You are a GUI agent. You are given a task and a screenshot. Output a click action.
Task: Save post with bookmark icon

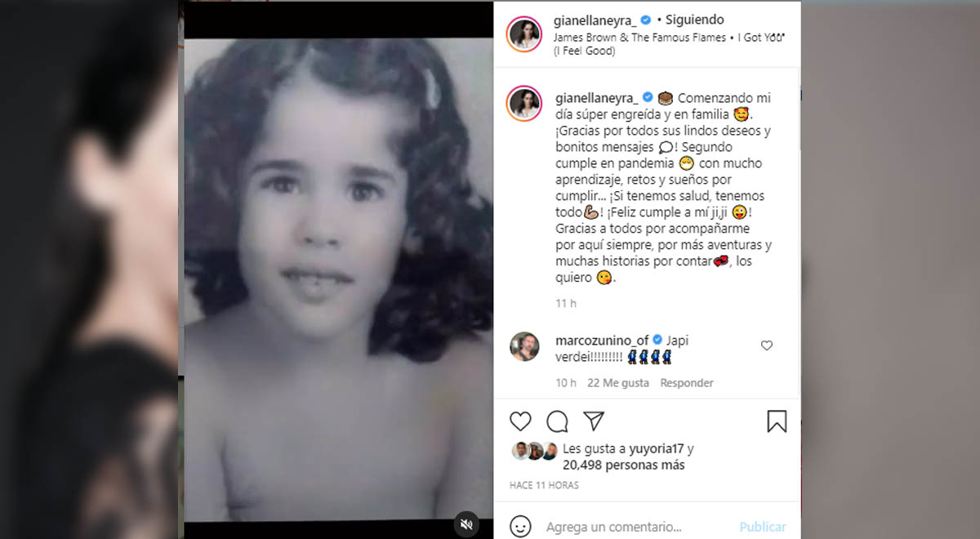(777, 421)
